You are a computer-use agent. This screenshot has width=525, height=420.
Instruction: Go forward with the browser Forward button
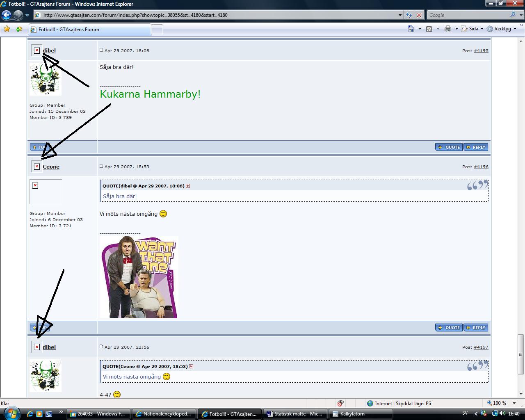click(18, 15)
